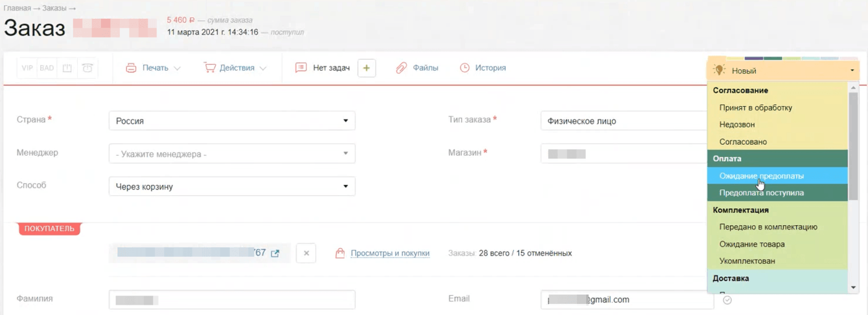This screenshot has width=868, height=315.
Task: Click the shopping cart Действия icon
Action: click(x=209, y=68)
